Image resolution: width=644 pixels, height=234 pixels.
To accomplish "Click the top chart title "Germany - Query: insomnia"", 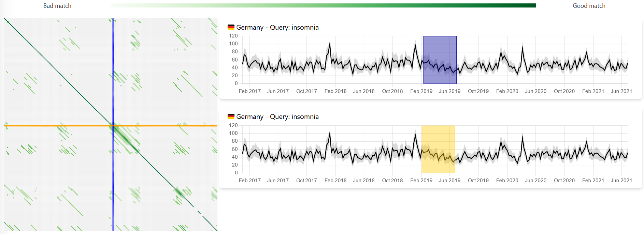I will click(277, 27).
